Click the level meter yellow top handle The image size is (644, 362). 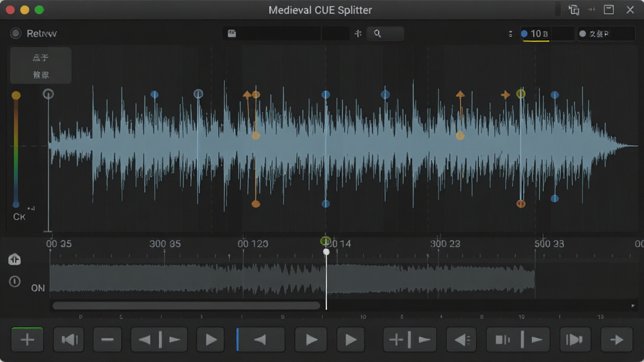coord(16,96)
